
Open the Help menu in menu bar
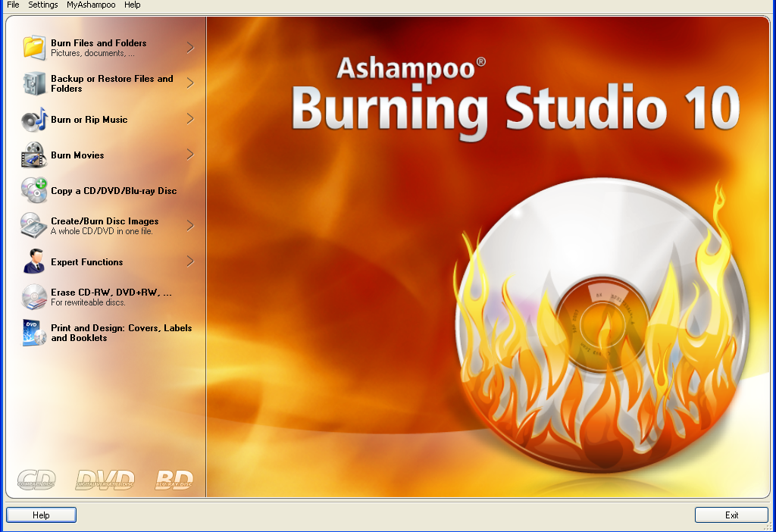coord(132,5)
